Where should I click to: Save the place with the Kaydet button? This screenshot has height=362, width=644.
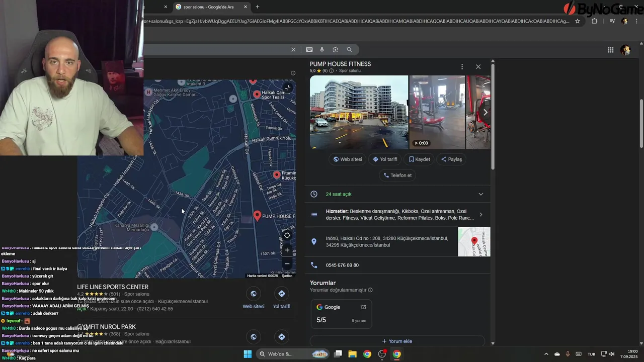pyautogui.click(x=419, y=159)
